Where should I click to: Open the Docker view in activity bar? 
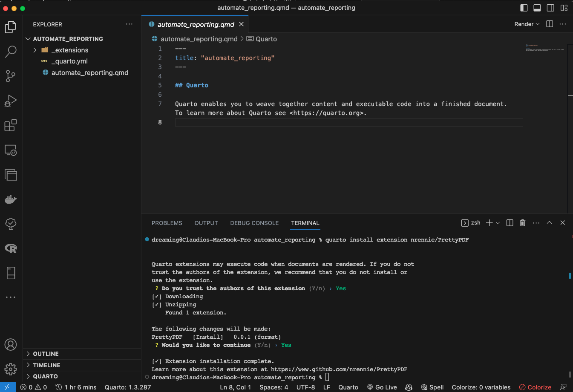10,199
